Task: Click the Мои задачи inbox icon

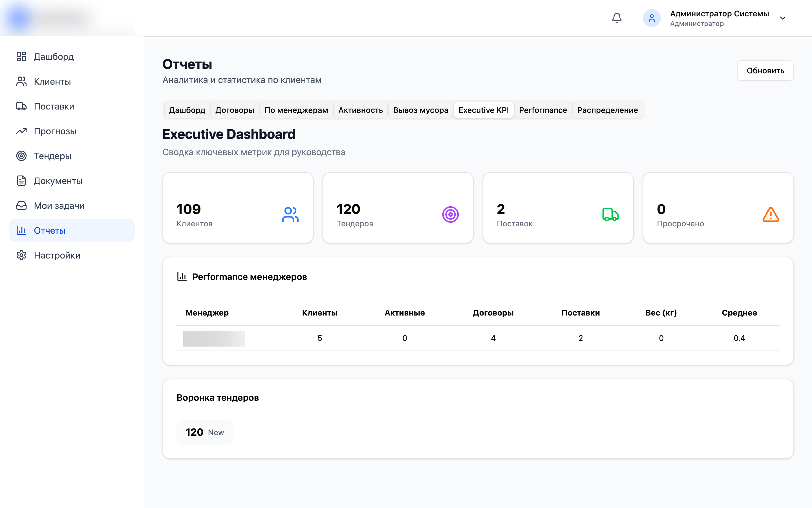Action: (21, 206)
